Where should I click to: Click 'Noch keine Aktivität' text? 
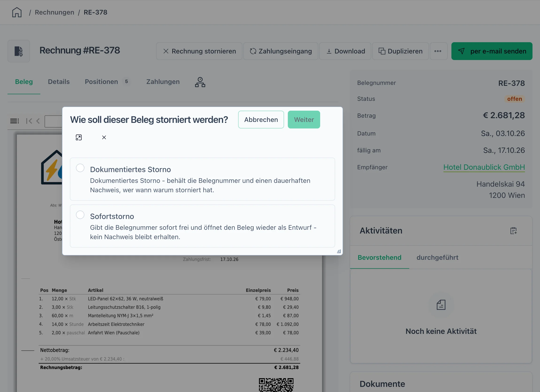[441, 331]
